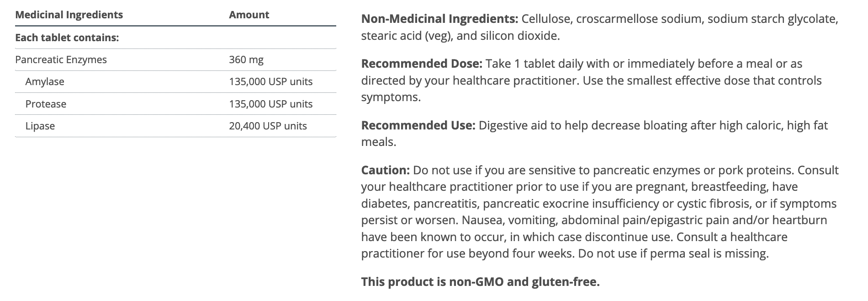Click the Amount column header

coord(249,15)
